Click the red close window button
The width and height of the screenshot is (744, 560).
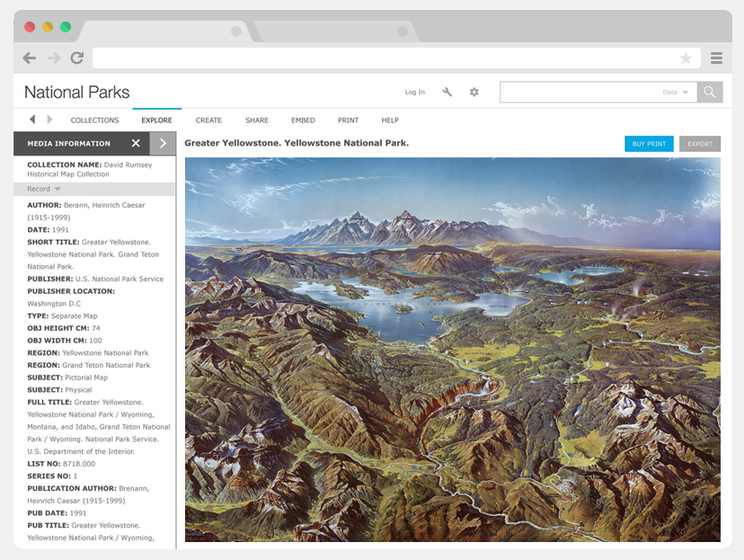(x=30, y=27)
